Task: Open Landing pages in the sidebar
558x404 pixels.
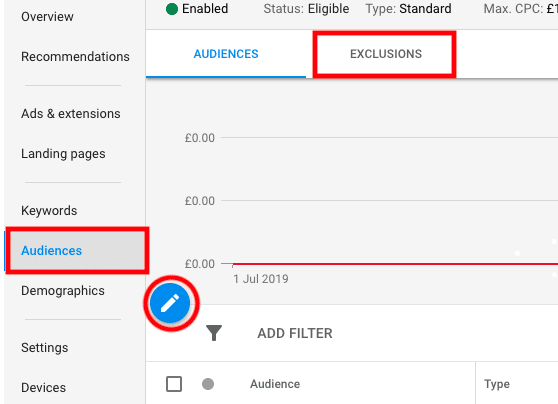Action: tap(63, 154)
